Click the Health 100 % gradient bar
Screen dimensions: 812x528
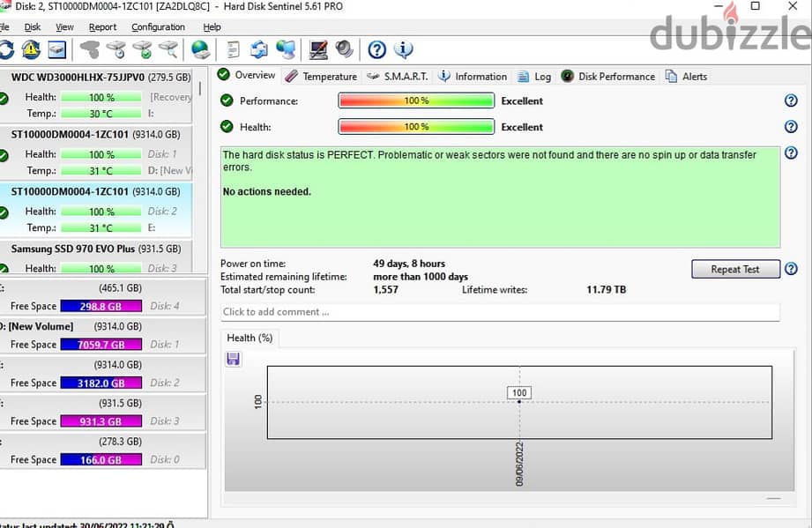pyautogui.click(x=416, y=126)
